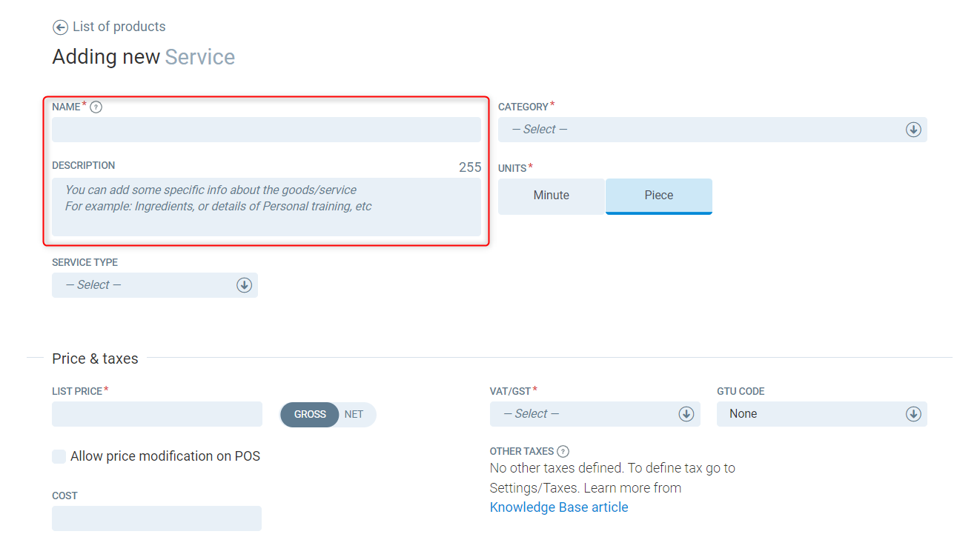This screenshot has width=980, height=557.
Task: Select Minute as the unit
Action: (x=551, y=196)
